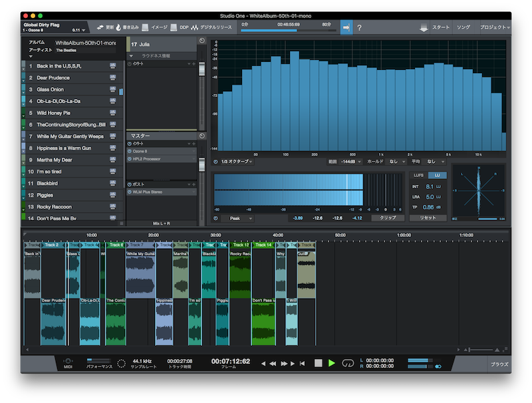Open the -144dB range dropdown
This screenshot has height=403, width=532.
(x=351, y=162)
